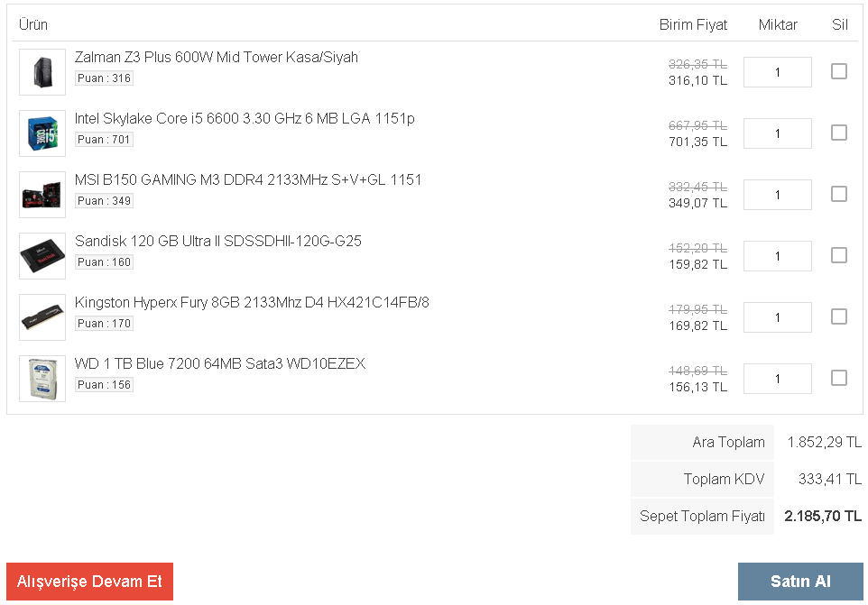
Task: Click the 316,10 TL price
Action: tap(698, 81)
